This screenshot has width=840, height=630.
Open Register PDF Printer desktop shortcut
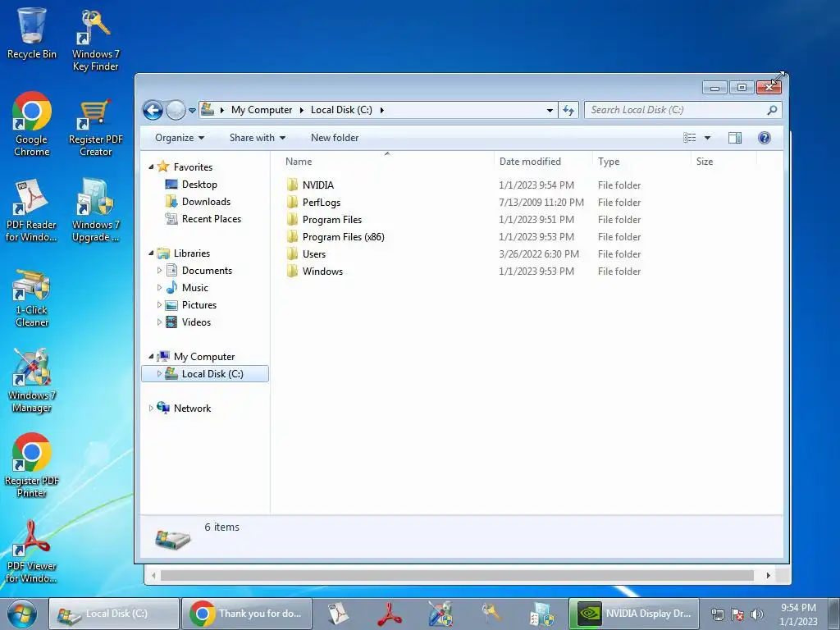pyautogui.click(x=32, y=465)
